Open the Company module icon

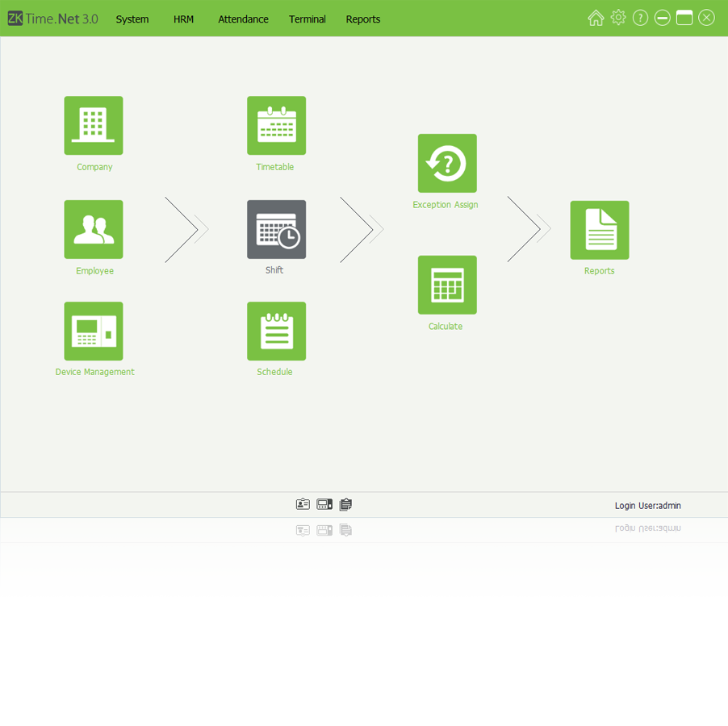pyautogui.click(x=94, y=126)
